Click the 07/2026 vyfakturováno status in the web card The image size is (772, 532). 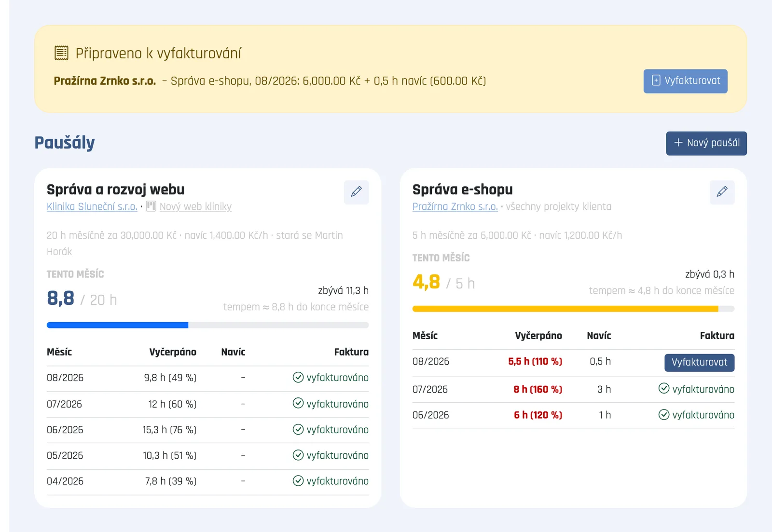pos(331,404)
